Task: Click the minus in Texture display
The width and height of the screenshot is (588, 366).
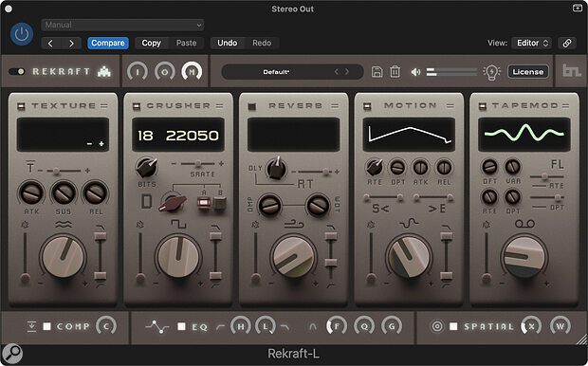Action: coord(89,144)
